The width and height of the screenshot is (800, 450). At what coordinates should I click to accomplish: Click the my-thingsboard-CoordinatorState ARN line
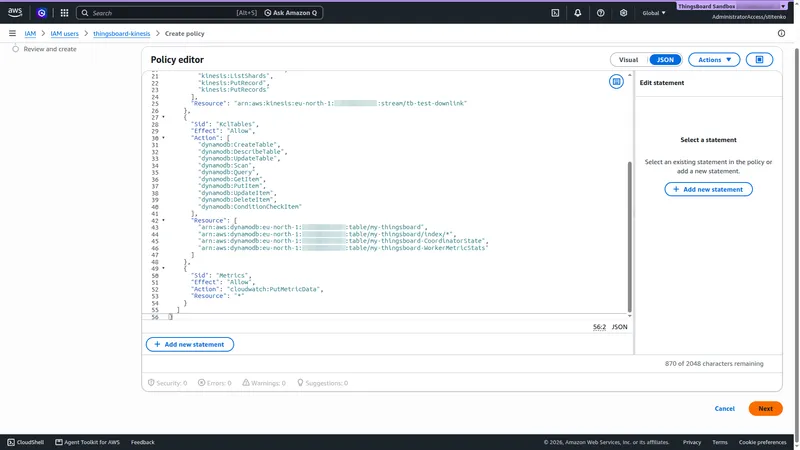[343, 241]
